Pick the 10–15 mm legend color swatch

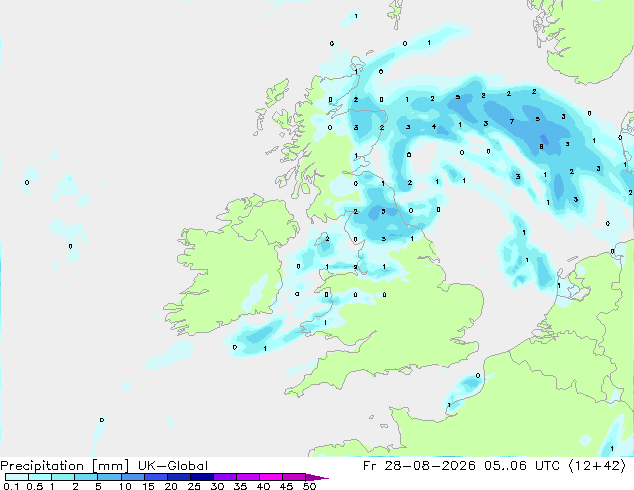(132, 477)
